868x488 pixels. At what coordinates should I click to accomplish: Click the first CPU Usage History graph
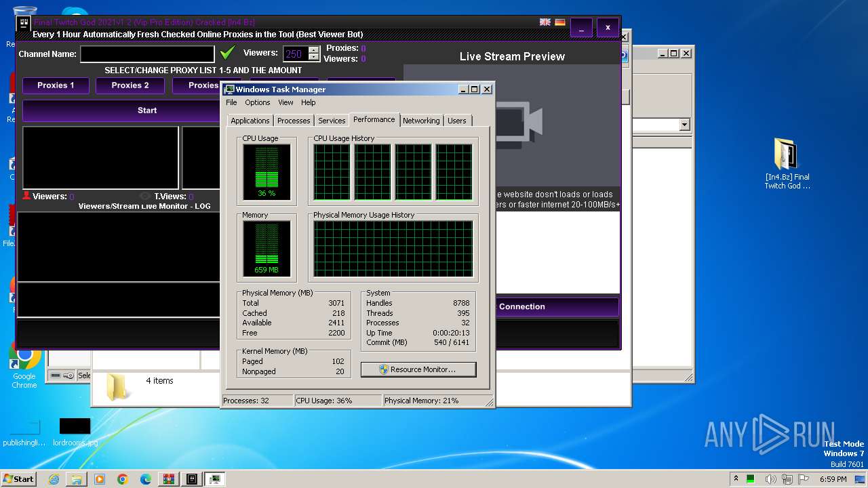332,172
